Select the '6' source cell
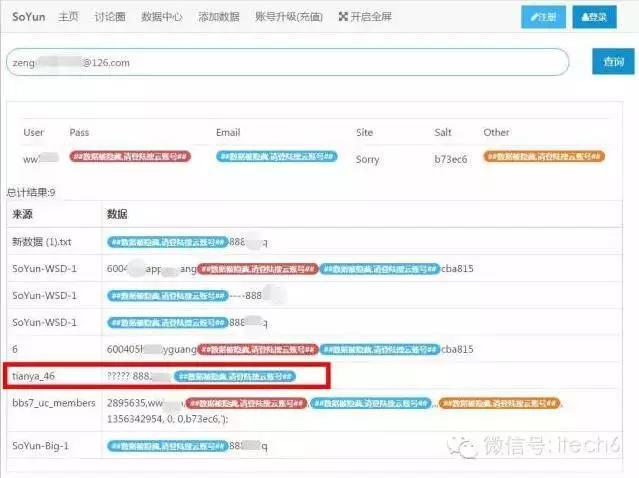639x478 pixels. coord(15,349)
